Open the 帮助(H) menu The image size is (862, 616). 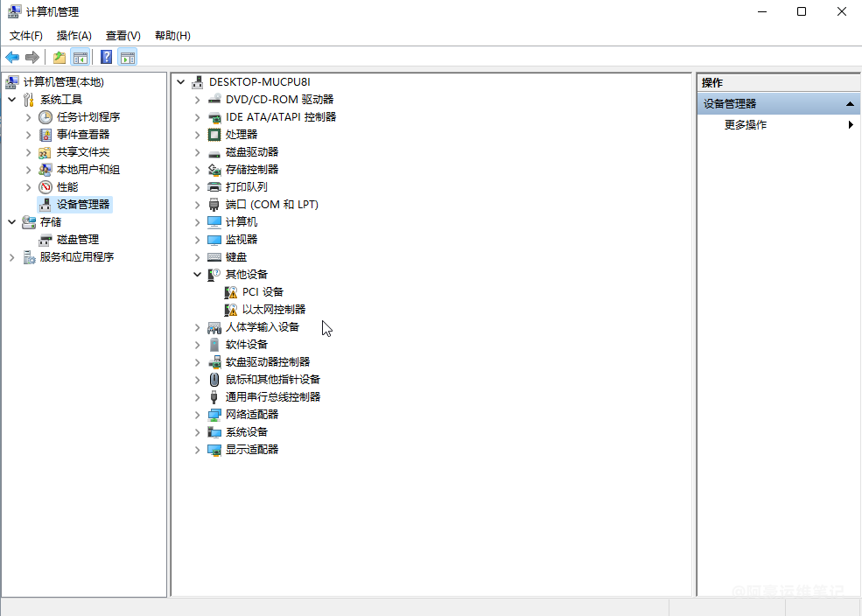pos(172,36)
